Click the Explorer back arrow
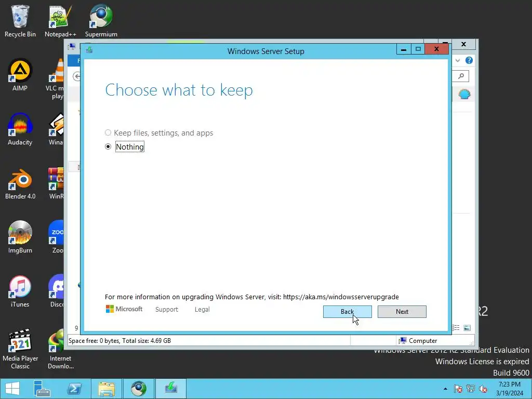The image size is (532, 399). pos(77,77)
